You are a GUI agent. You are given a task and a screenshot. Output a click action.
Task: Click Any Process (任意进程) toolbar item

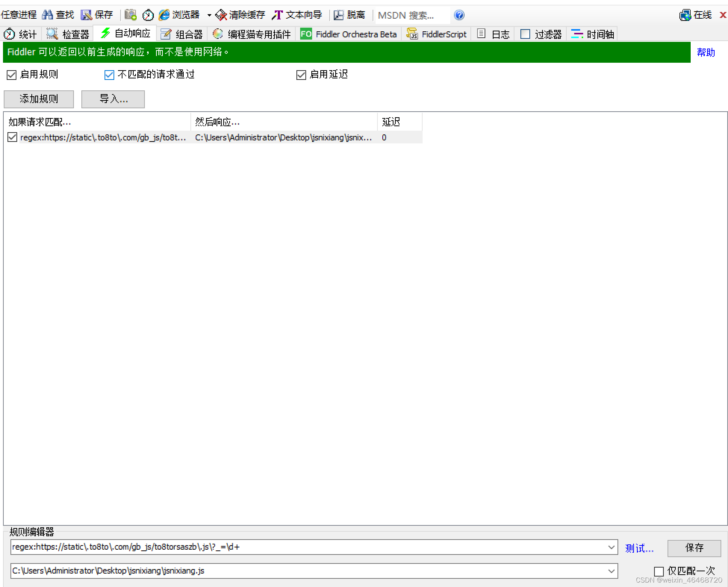pyautogui.click(x=19, y=15)
